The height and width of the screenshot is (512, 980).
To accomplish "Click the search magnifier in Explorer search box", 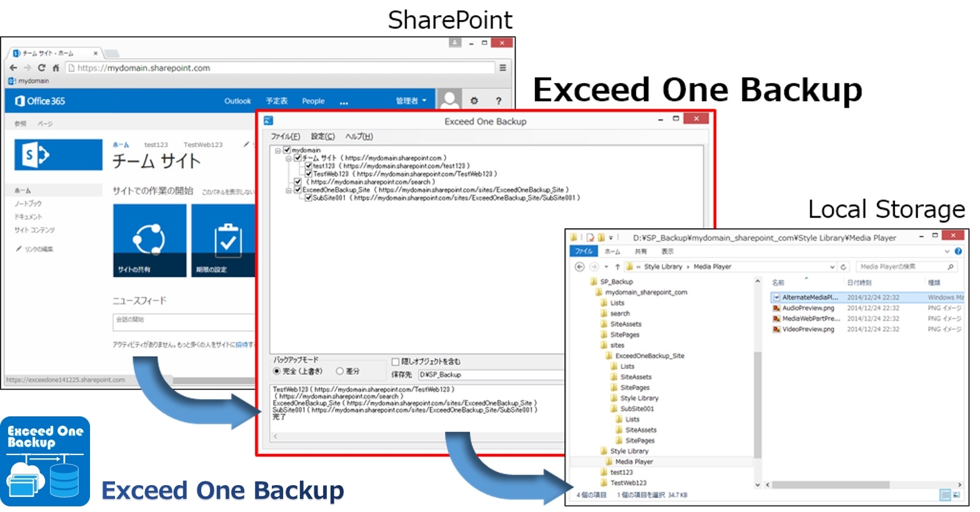I will point(951,267).
